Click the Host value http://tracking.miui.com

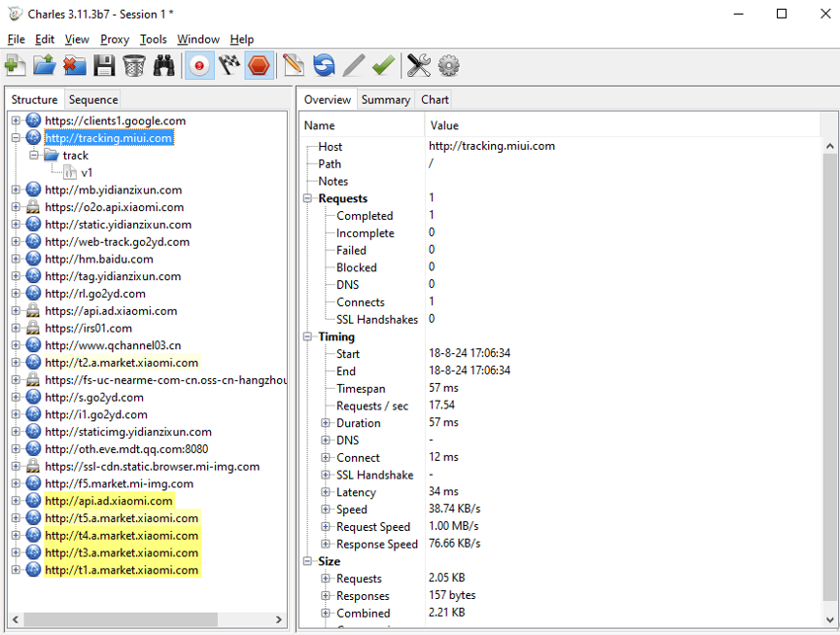point(492,146)
